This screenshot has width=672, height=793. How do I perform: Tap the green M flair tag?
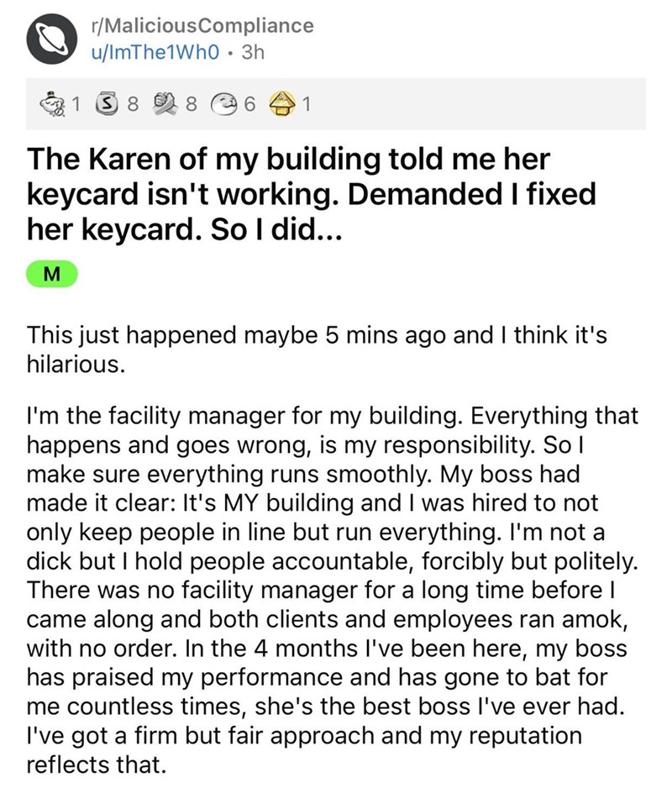[52, 272]
